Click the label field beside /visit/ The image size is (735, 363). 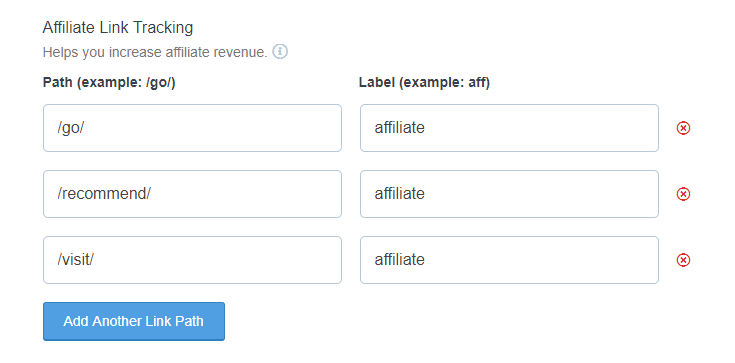[x=509, y=260]
